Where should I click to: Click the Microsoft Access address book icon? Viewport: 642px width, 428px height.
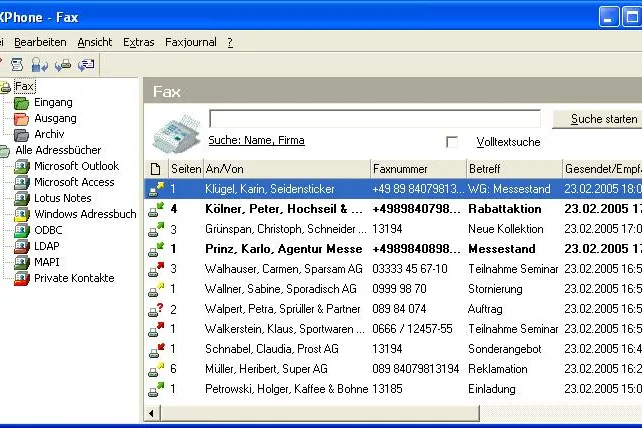tap(22, 183)
